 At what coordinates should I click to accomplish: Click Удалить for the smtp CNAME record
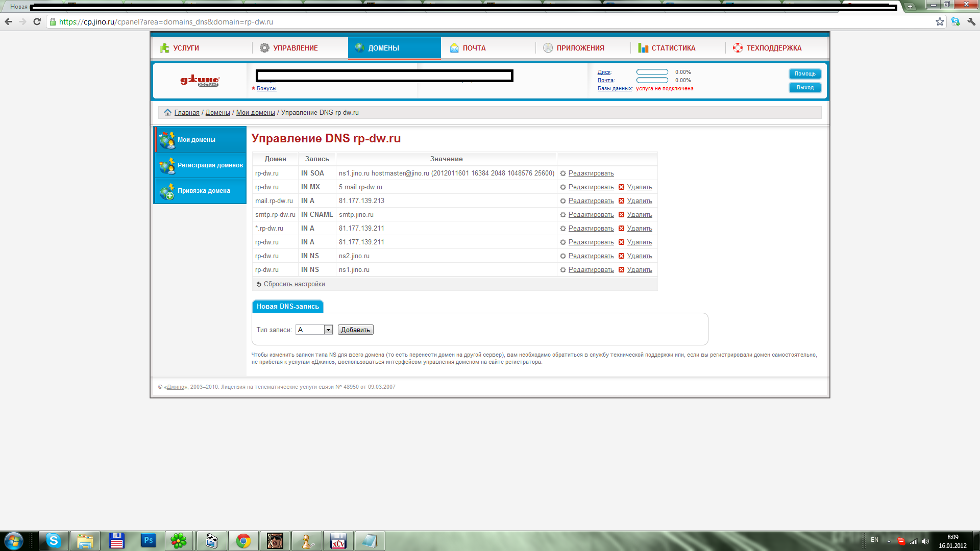[639, 215]
